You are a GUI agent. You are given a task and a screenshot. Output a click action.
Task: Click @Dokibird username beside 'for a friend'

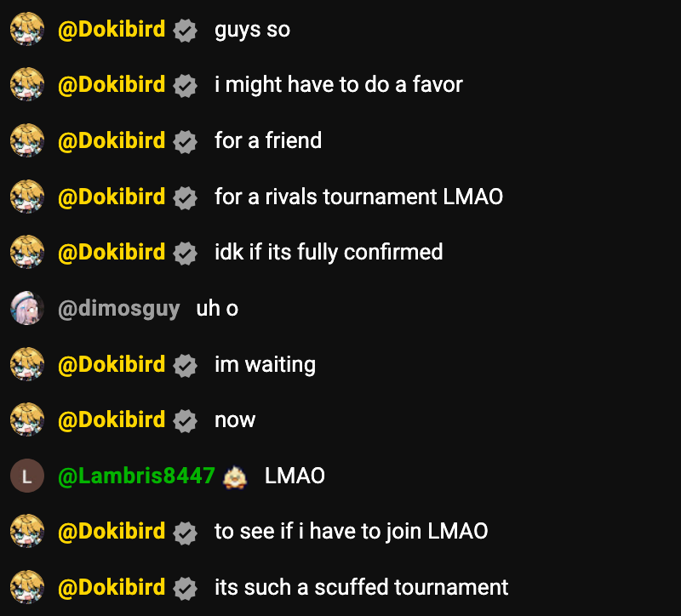112,140
